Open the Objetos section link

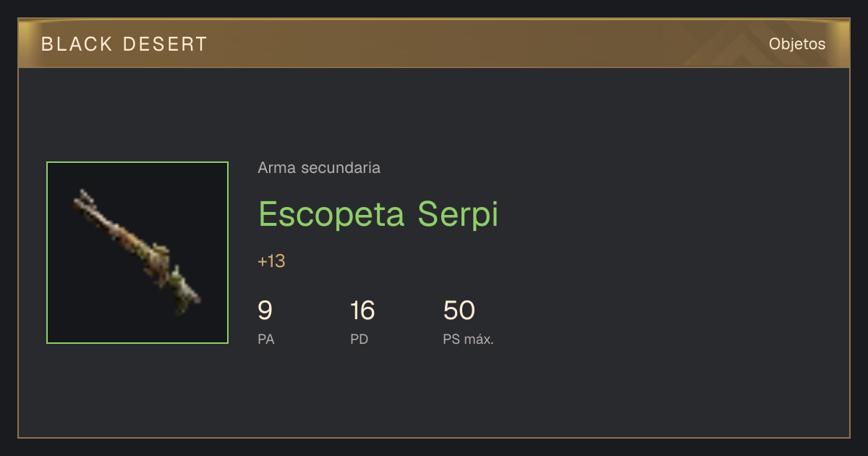797,44
